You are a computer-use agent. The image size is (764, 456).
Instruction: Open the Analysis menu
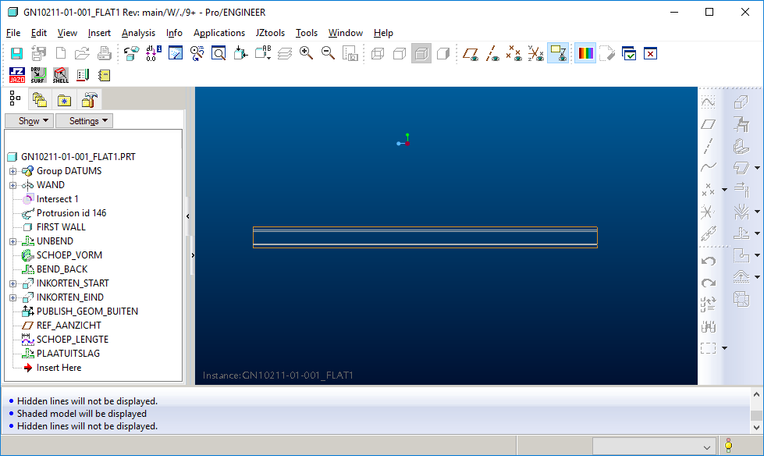pyautogui.click(x=138, y=33)
